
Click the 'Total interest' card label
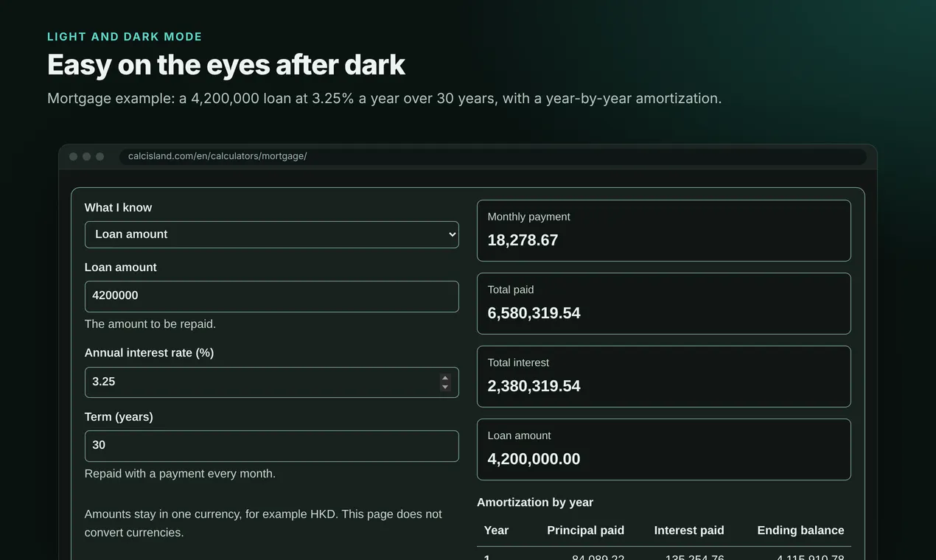click(518, 363)
